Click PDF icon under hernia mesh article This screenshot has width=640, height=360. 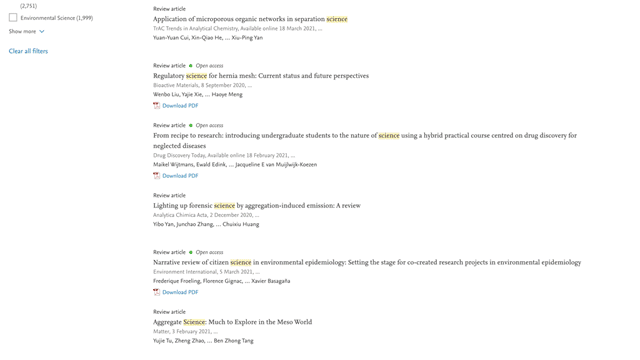[x=156, y=105]
